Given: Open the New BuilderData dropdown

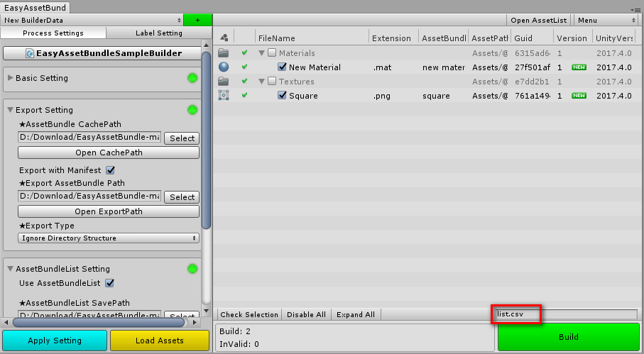Looking at the screenshot, I should coord(92,20).
